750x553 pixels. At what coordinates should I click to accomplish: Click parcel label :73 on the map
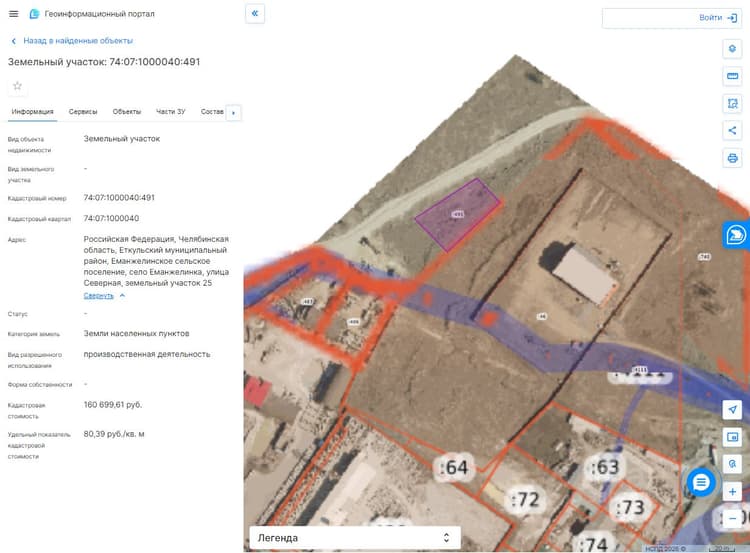(x=629, y=507)
